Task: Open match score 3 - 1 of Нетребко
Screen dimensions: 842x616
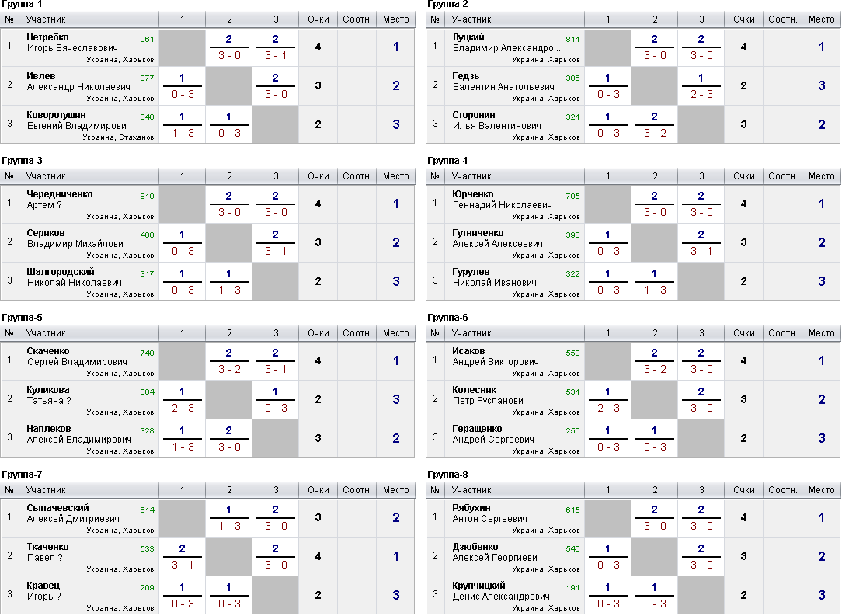Action: click(x=276, y=55)
